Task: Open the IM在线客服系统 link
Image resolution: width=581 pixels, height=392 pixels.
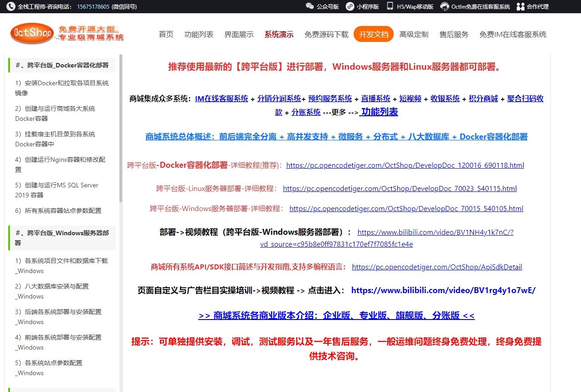Action: point(221,98)
